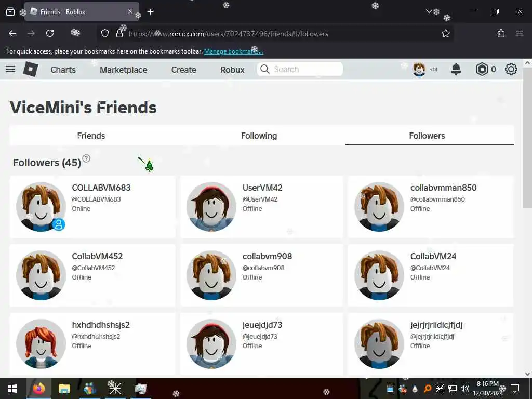Open the volume speaker tray icon

pyautogui.click(x=464, y=389)
